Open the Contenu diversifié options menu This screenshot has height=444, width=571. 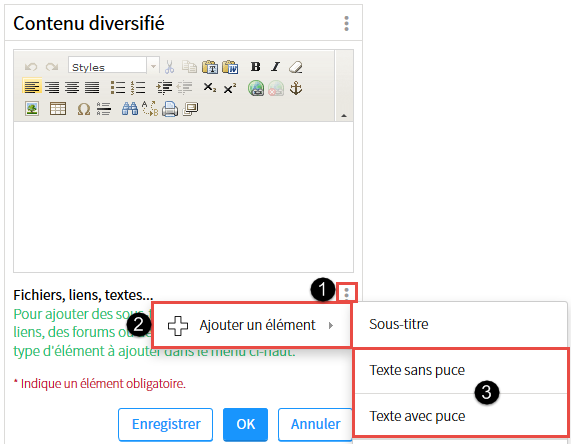(x=346, y=24)
